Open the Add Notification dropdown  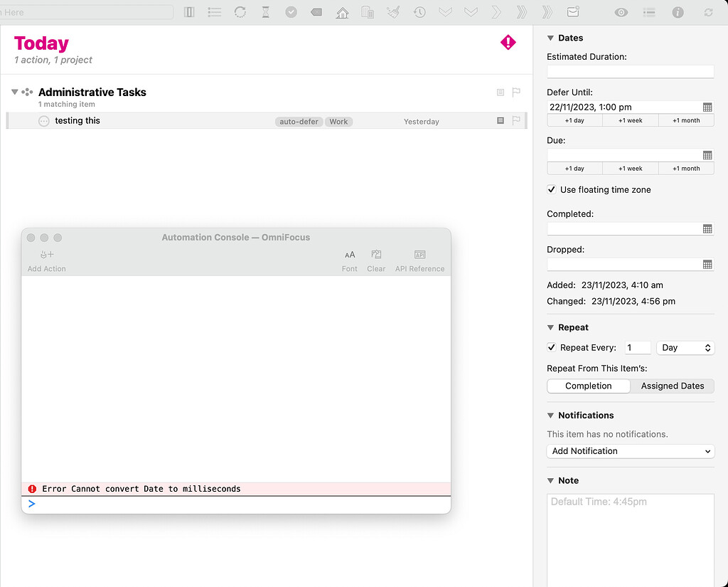630,451
